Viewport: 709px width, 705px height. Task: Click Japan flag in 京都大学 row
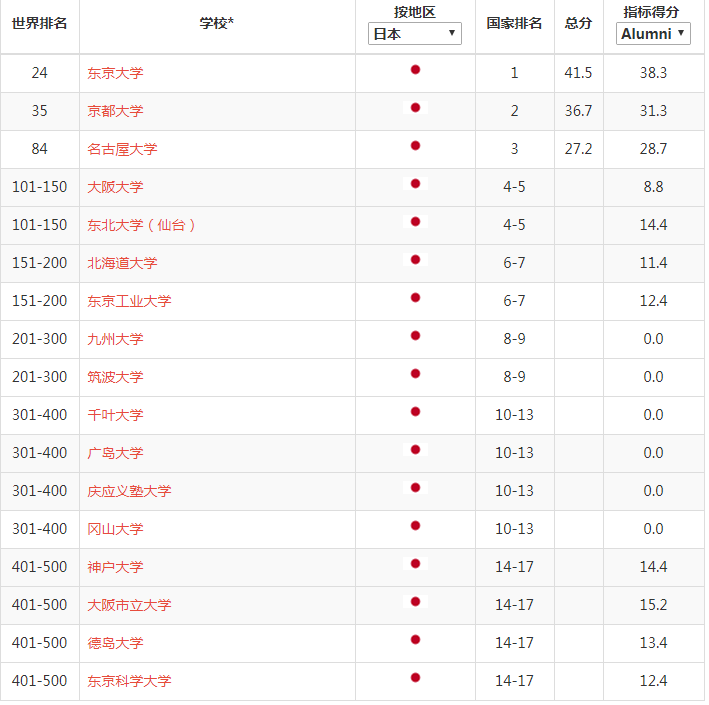click(x=415, y=108)
